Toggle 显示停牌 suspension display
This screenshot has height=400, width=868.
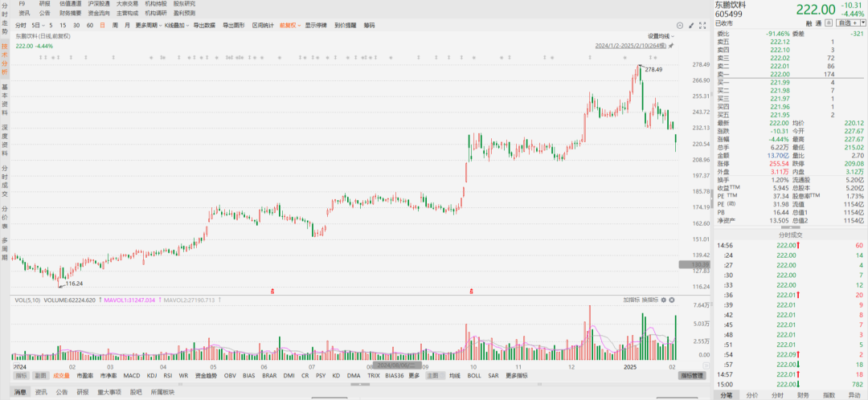click(316, 26)
